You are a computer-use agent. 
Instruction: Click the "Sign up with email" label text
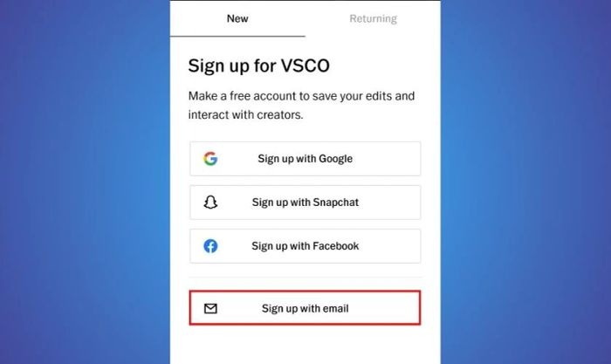[305, 308]
